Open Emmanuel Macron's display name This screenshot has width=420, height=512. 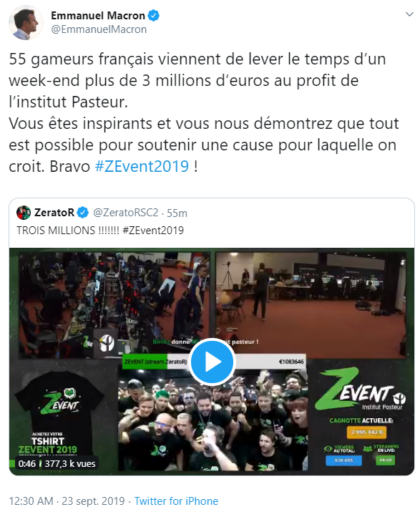pos(98,15)
